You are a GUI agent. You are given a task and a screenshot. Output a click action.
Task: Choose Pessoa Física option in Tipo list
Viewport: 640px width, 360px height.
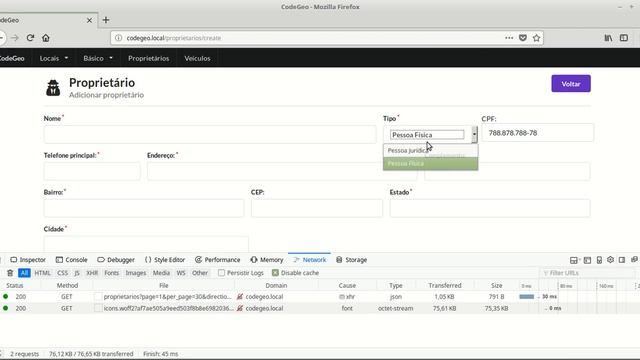(x=430, y=163)
